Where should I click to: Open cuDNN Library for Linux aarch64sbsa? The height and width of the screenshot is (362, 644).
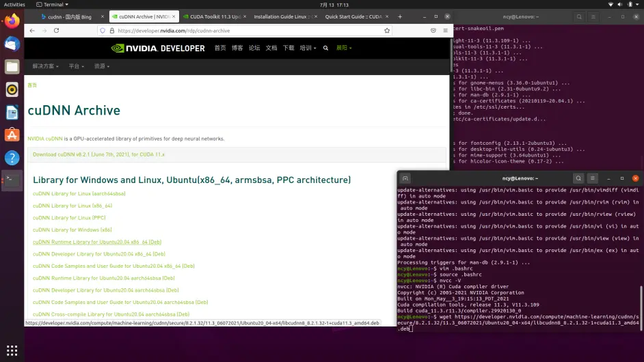click(x=79, y=193)
